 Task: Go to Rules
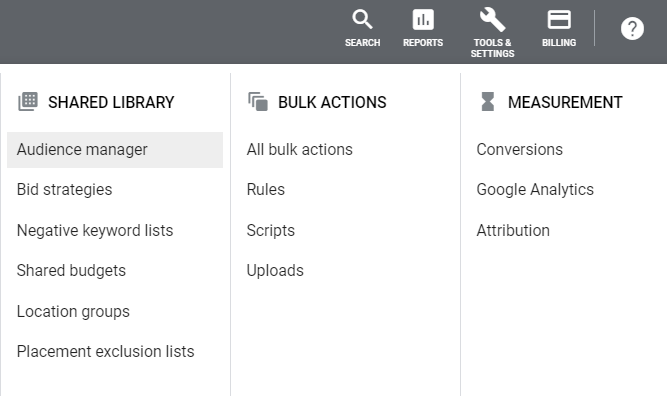(x=265, y=190)
